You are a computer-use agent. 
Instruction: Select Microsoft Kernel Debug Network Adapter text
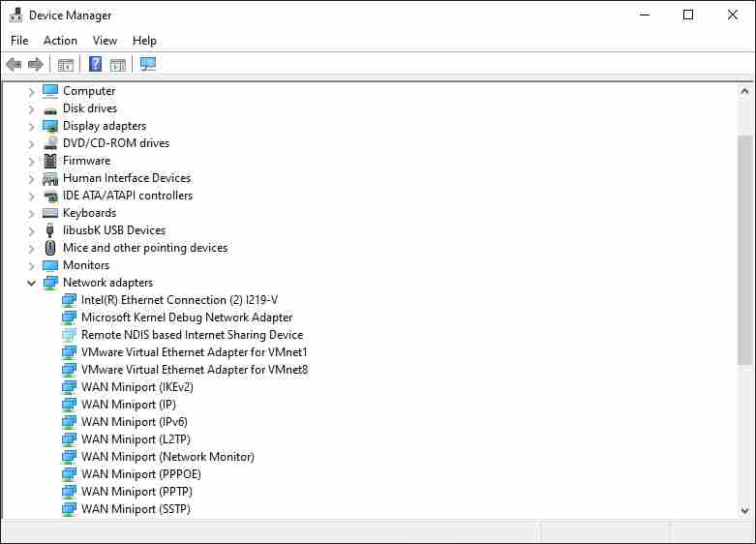point(187,317)
